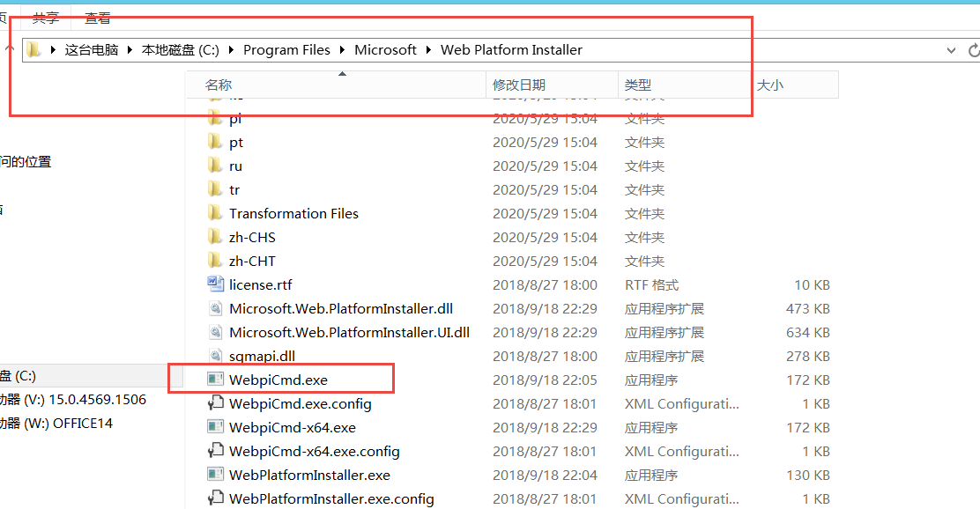This screenshot has width=980, height=509.
Task: Click the 2018/9/18 22:05 date cell
Action: 545,380
